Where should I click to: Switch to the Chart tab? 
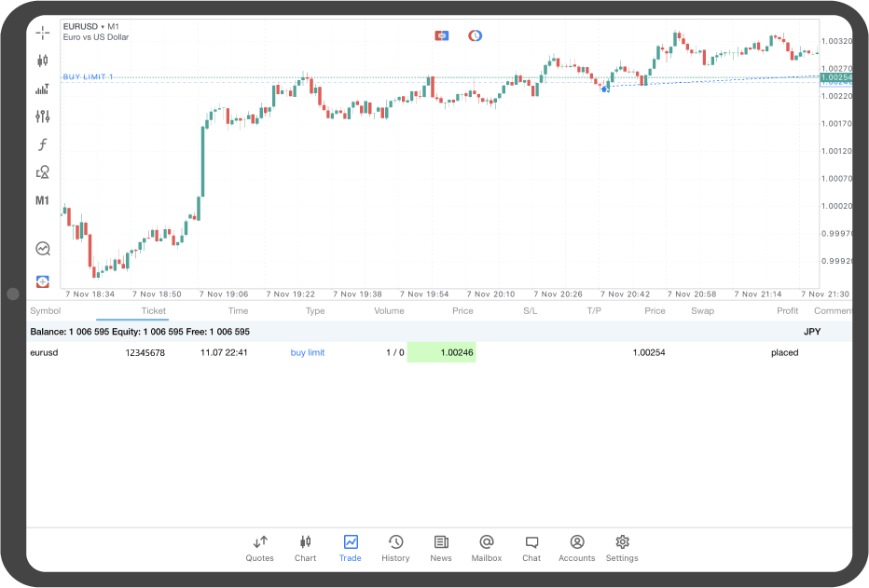306,549
